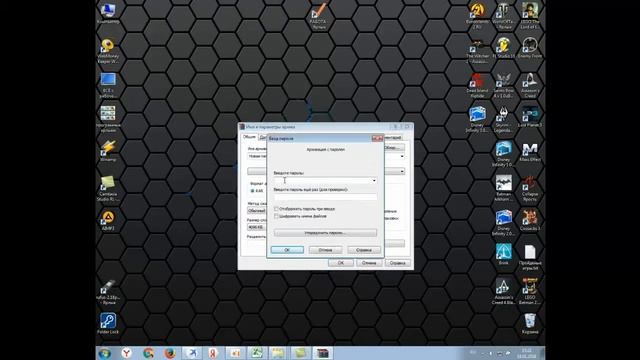Open The Witcher desktop shortcut

[x=477, y=51]
